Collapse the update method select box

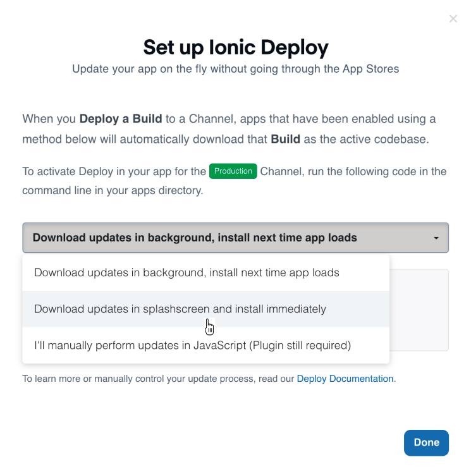click(235, 238)
